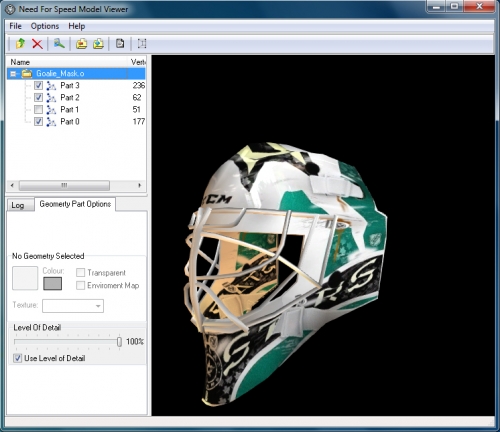Screen dimensions: 500x432
Task: Click the large white preview swatch box
Action: click(x=25, y=278)
